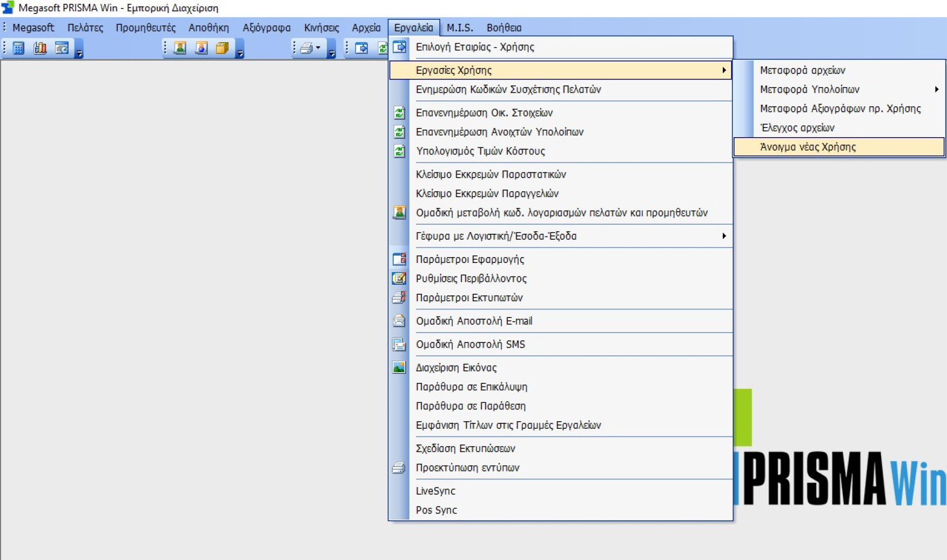Click LiveSync in the Εργαλεία menu
This screenshot has height=560, width=947.
click(435, 491)
